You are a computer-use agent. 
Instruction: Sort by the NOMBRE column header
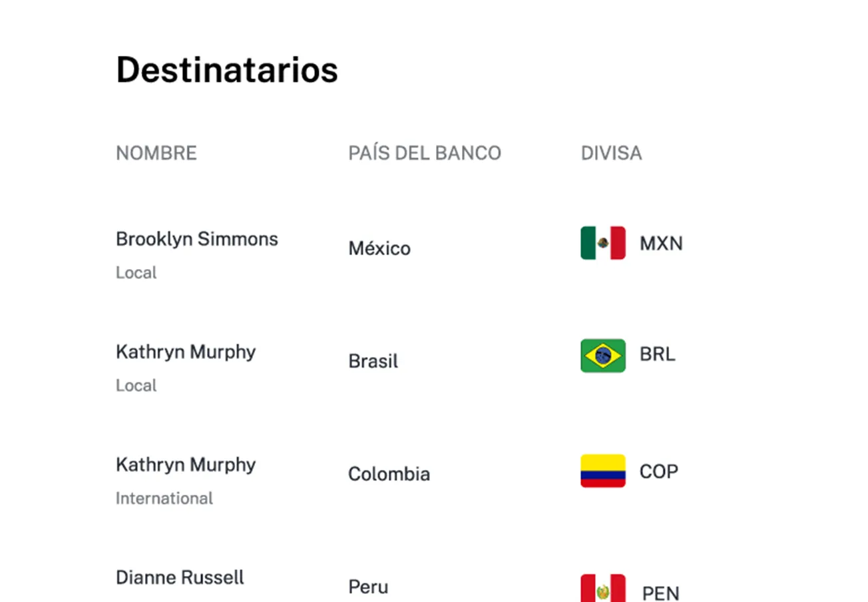pyautogui.click(x=156, y=153)
